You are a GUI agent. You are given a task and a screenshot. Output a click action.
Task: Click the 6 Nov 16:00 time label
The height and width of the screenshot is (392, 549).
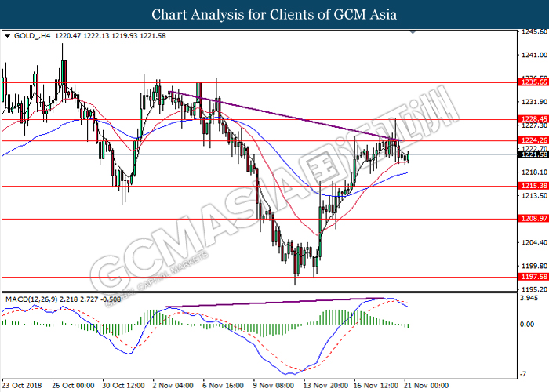[223, 386]
